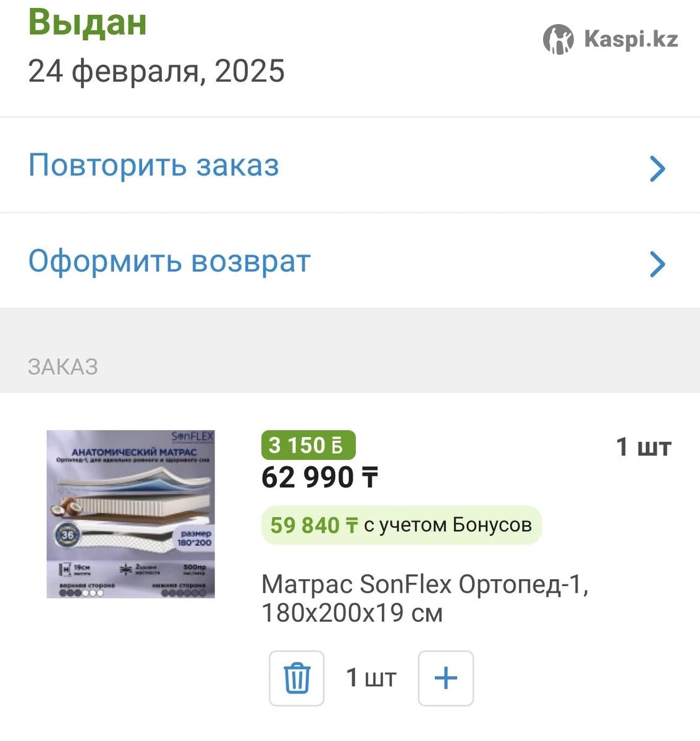
Task: Tap the размер 180*200 label on the product image
Action: coord(195,538)
